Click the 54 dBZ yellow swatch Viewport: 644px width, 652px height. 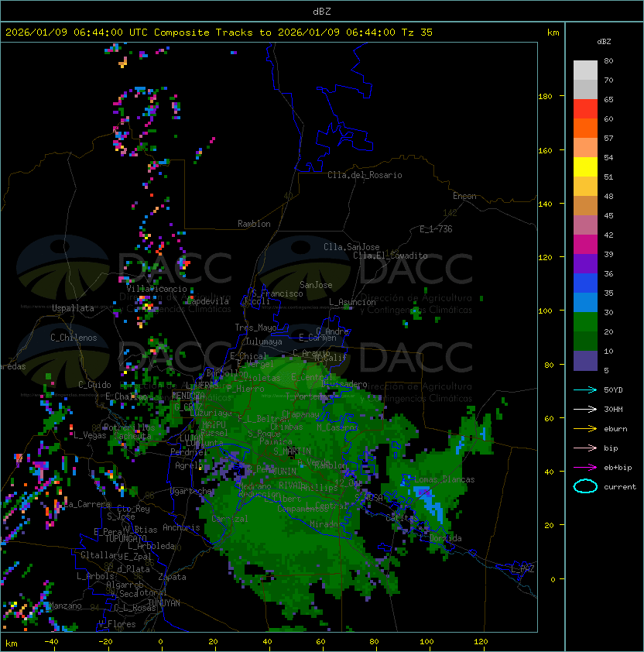coord(585,166)
